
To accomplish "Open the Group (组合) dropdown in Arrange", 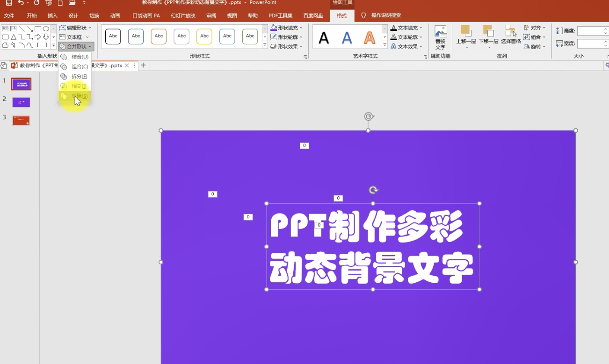I will [535, 37].
